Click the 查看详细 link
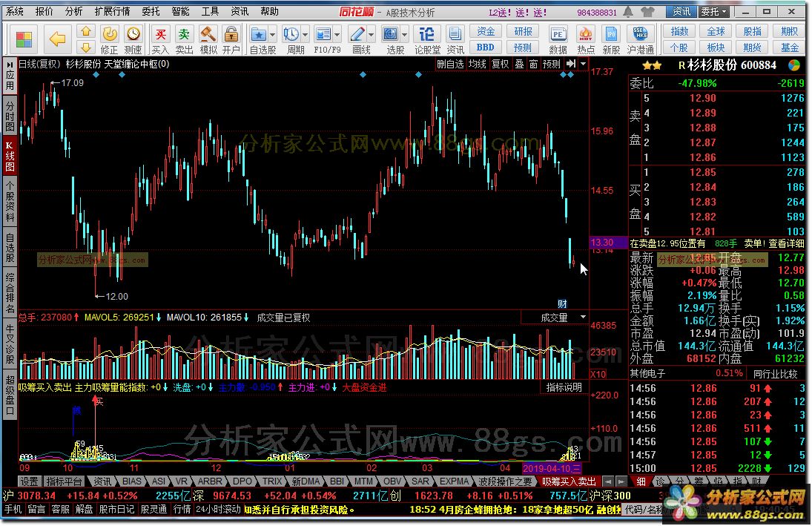 click(785, 243)
